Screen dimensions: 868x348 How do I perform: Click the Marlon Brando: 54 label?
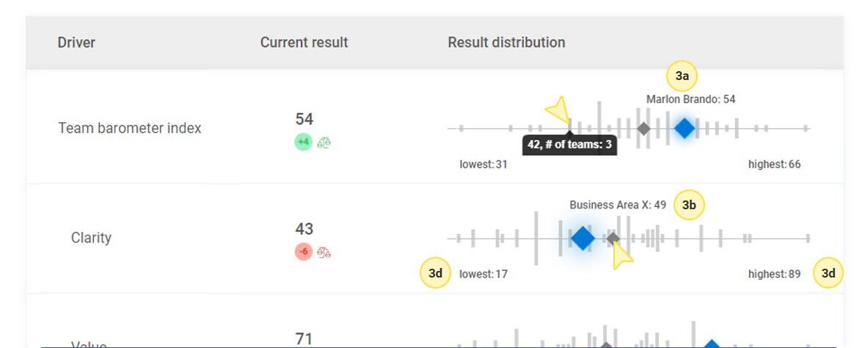690,99
